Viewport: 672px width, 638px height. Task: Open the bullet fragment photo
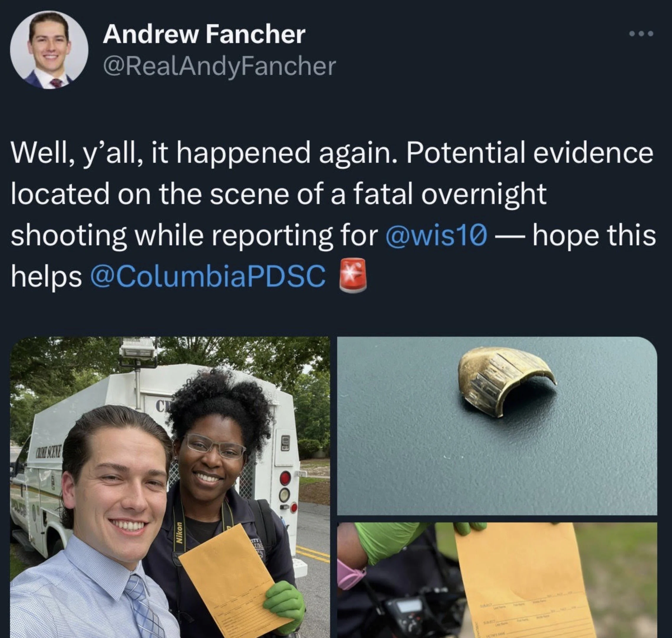coord(497,426)
